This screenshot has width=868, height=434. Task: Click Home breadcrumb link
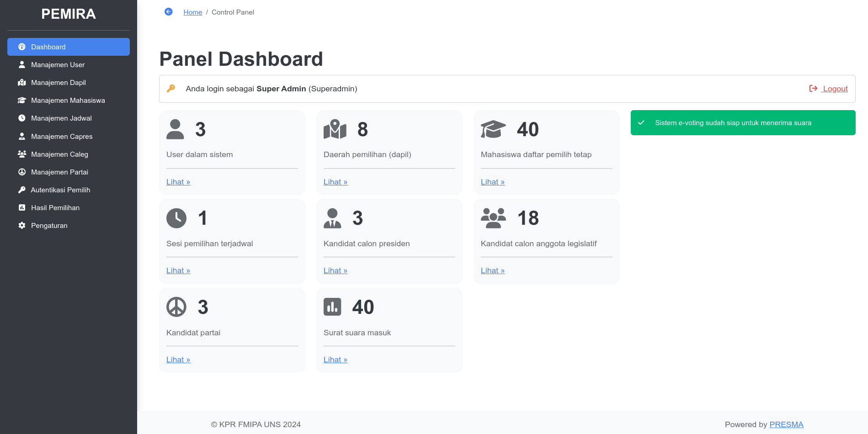[192, 12]
